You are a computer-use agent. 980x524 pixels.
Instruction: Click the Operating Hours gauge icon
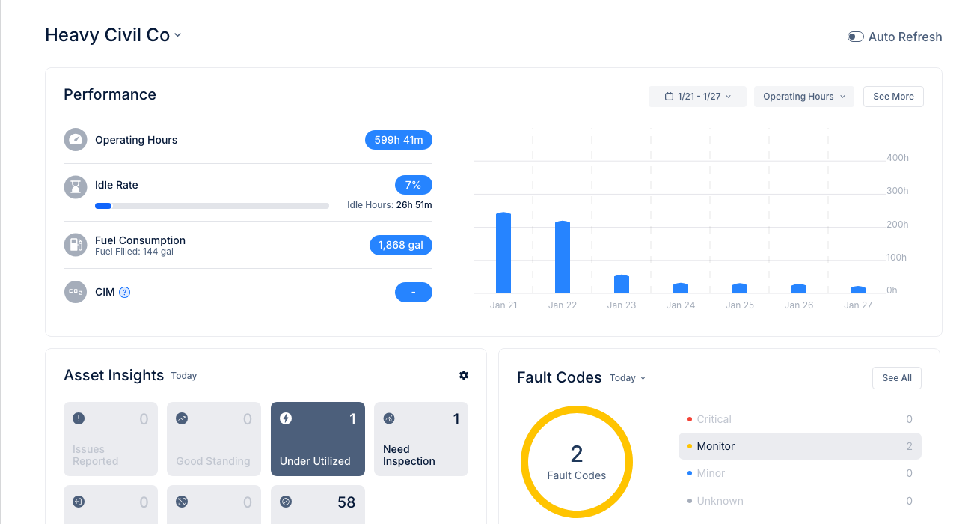[x=76, y=140]
